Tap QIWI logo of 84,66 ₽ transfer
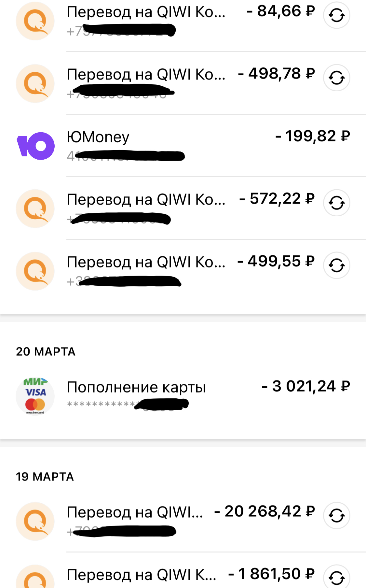This screenshot has height=588, width=366. pyautogui.click(x=35, y=21)
